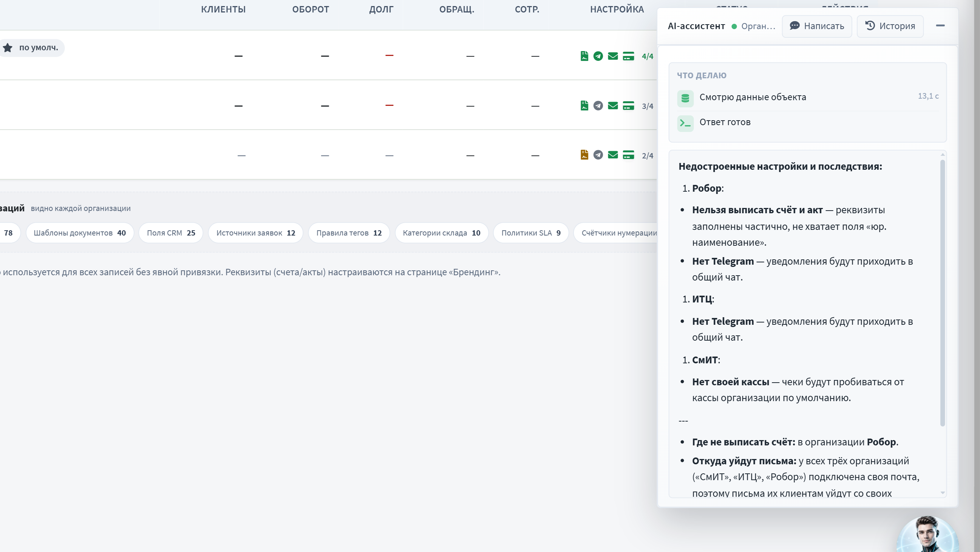
Task: Click the «СОТР.» column header
Action: (x=527, y=9)
